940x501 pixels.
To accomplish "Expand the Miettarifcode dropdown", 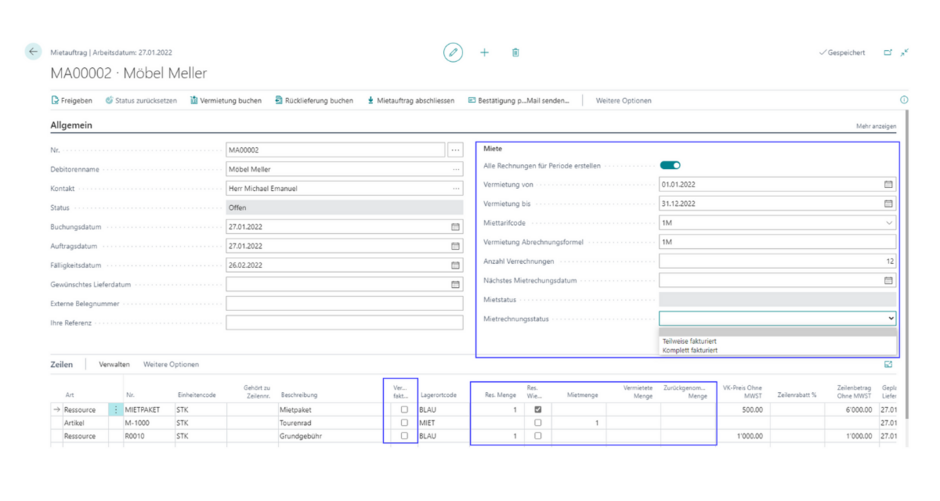I will (x=889, y=223).
